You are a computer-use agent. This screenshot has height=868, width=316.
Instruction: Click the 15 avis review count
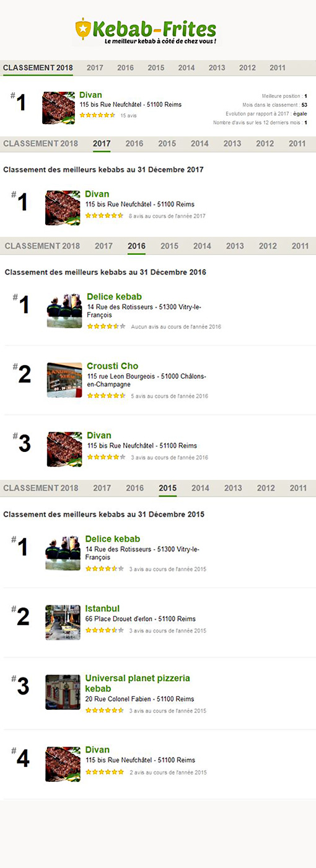(128, 116)
